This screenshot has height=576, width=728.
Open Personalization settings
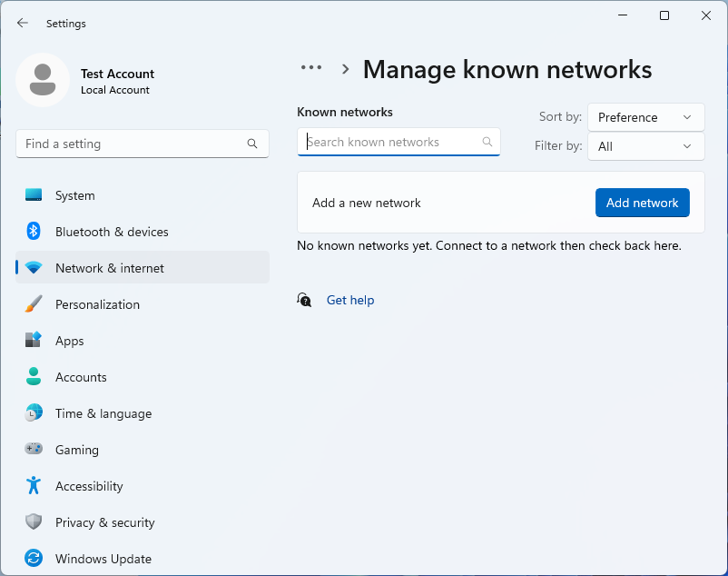point(143,304)
